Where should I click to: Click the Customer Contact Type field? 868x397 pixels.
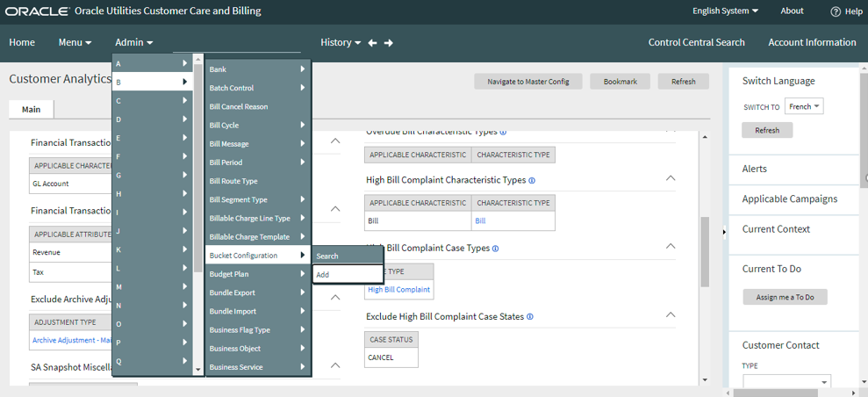[786, 382]
